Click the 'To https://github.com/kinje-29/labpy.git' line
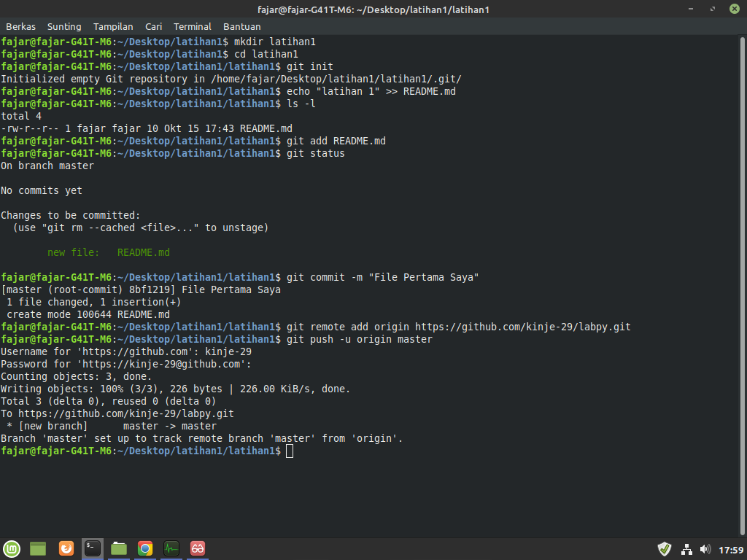This screenshot has height=560, width=747. (117, 414)
